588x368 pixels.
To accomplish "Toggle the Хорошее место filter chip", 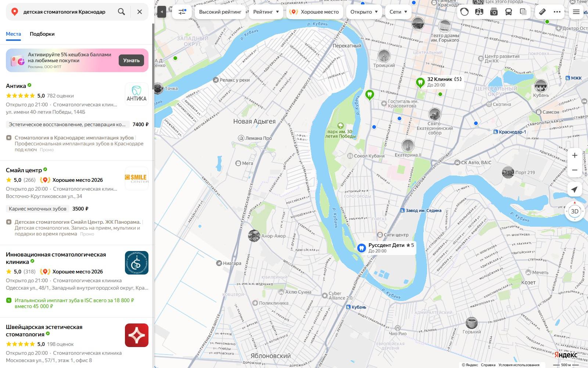I will pyautogui.click(x=315, y=12).
